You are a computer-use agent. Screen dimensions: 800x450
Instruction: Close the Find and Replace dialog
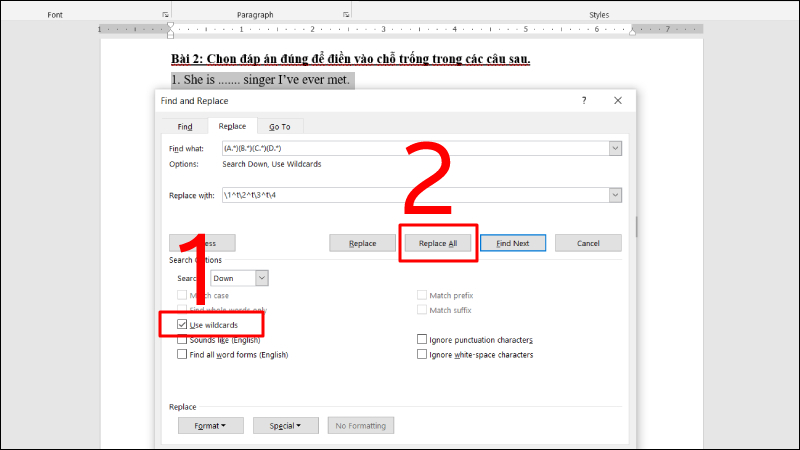click(618, 101)
